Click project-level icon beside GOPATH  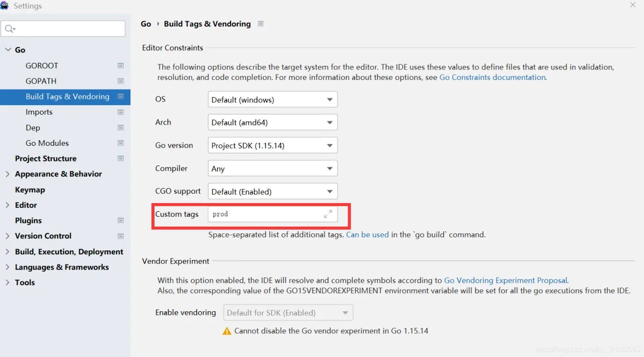click(121, 81)
